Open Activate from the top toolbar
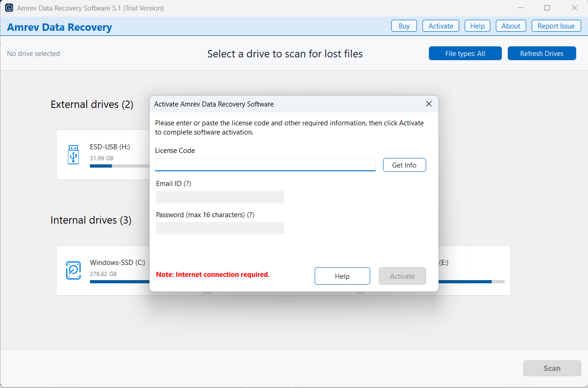Screen dimensions: 588x388 [441, 26]
